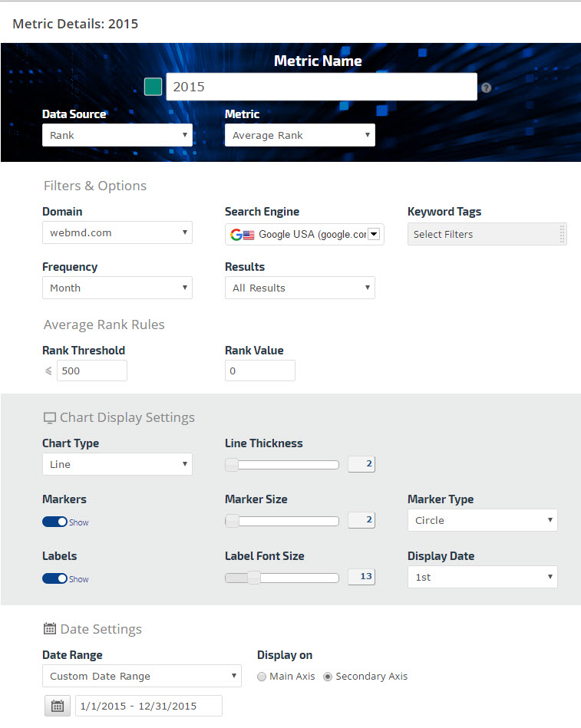Open the Marker Type Circle dropdown
Viewport: 581px width, 728px height.
tap(482, 520)
